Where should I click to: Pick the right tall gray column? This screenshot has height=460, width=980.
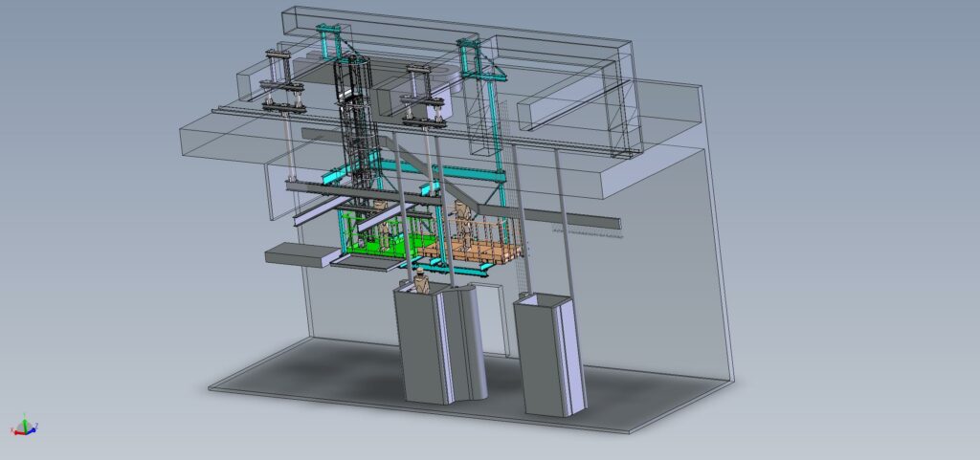549,355
